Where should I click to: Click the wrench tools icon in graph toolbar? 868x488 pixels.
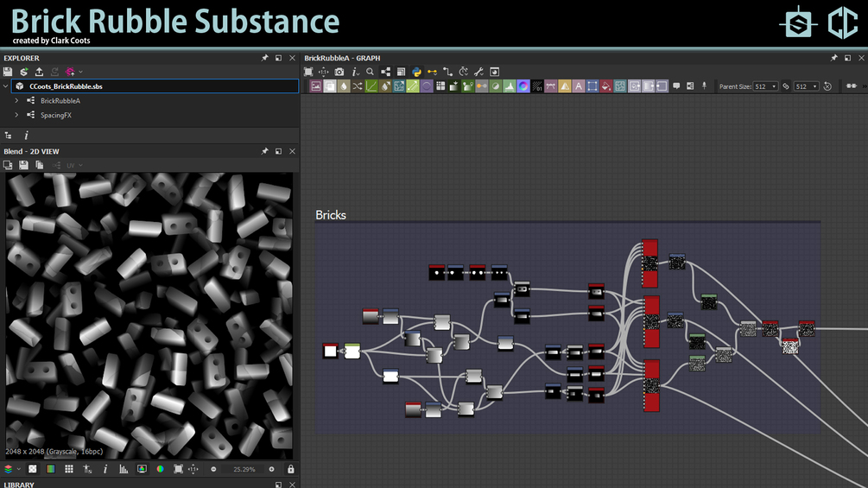coord(478,72)
